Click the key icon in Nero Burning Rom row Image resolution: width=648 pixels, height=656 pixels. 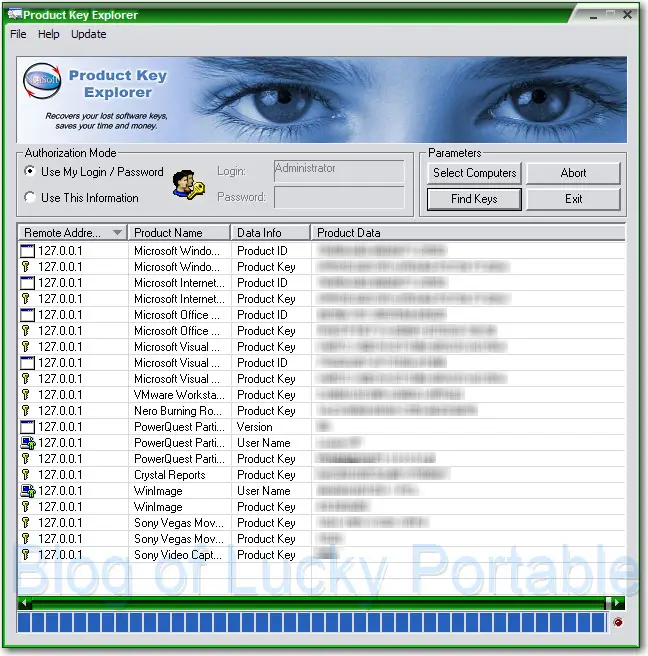[x=26, y=411]
